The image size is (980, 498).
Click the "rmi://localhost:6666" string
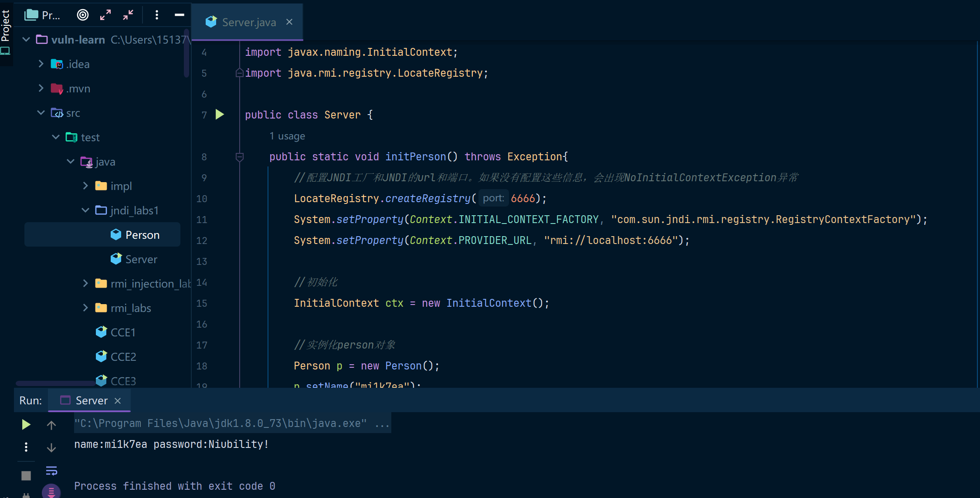point(611,240)
